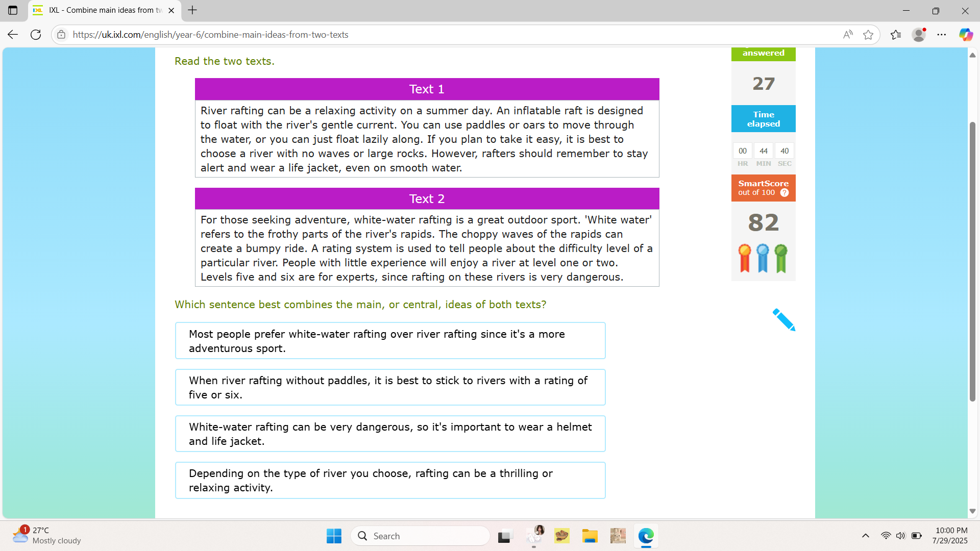Open File Explorer from the taskbar
This screenshot has width=980, height=551.
pyautogui.click(x=590, y=536)
